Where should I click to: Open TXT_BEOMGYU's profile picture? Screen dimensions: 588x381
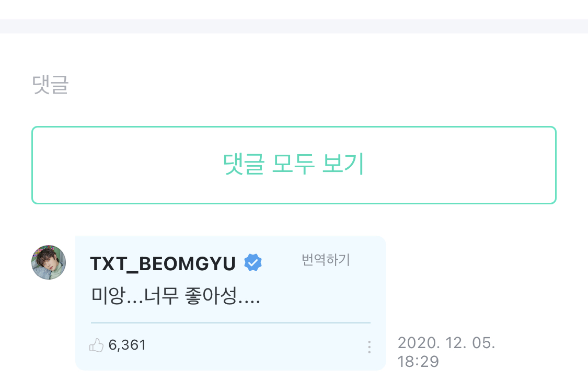[49, 262]
